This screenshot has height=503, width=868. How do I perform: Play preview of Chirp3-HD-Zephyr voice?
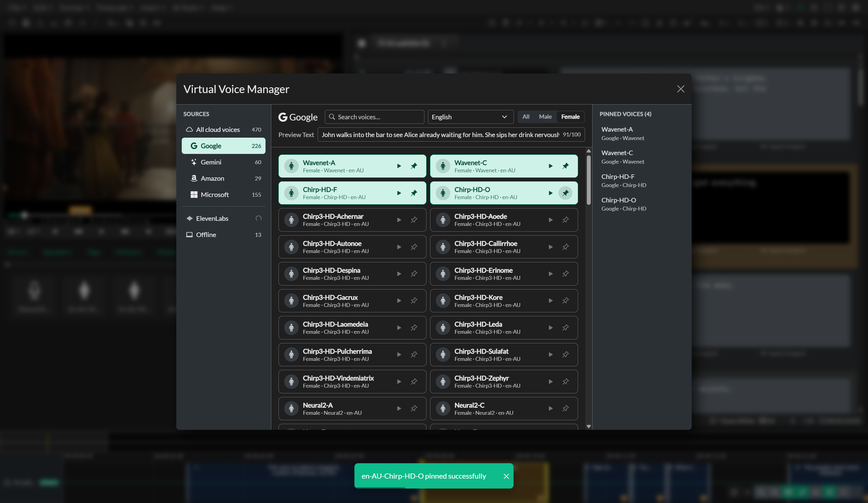tap(550, 382)
